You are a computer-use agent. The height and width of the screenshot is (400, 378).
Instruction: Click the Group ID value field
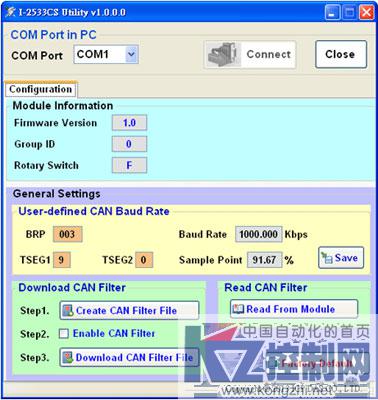(129, 144)
